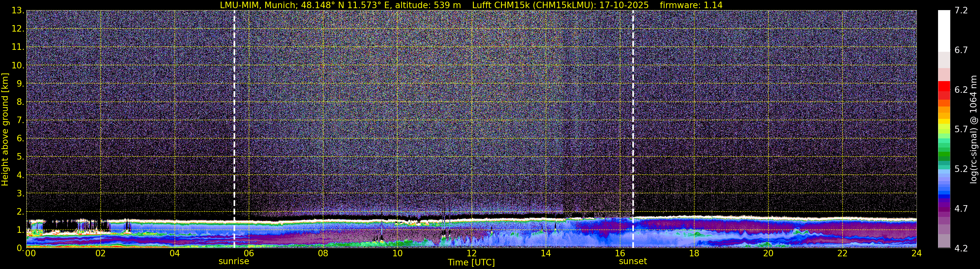
Task: Click the "14" tick on the time axis
Action: [545, 253]
